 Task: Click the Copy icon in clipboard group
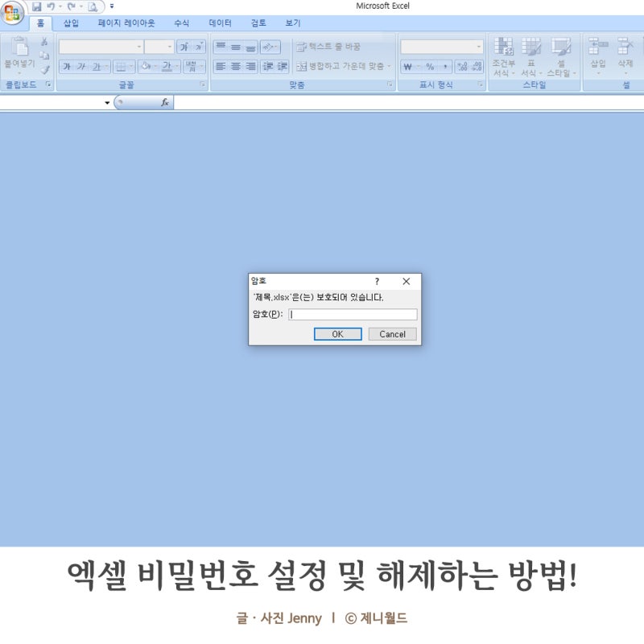click(x=44, y=56)
